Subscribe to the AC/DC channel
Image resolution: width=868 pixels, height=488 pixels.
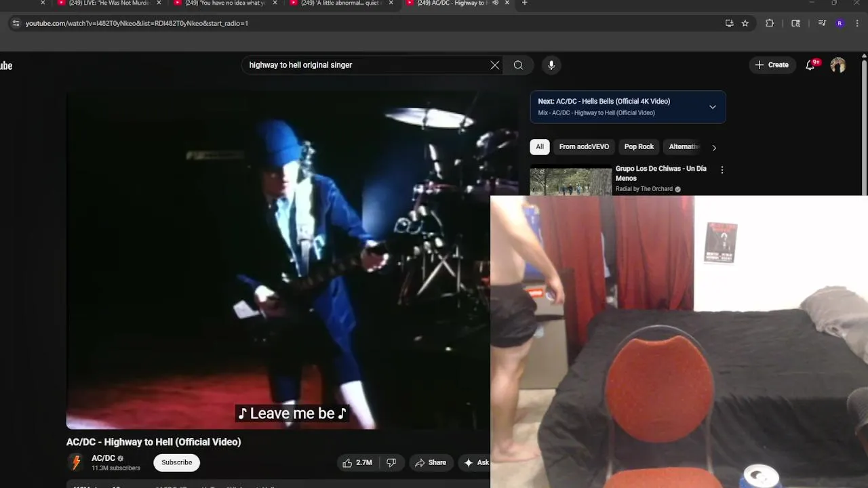[176, 463]
